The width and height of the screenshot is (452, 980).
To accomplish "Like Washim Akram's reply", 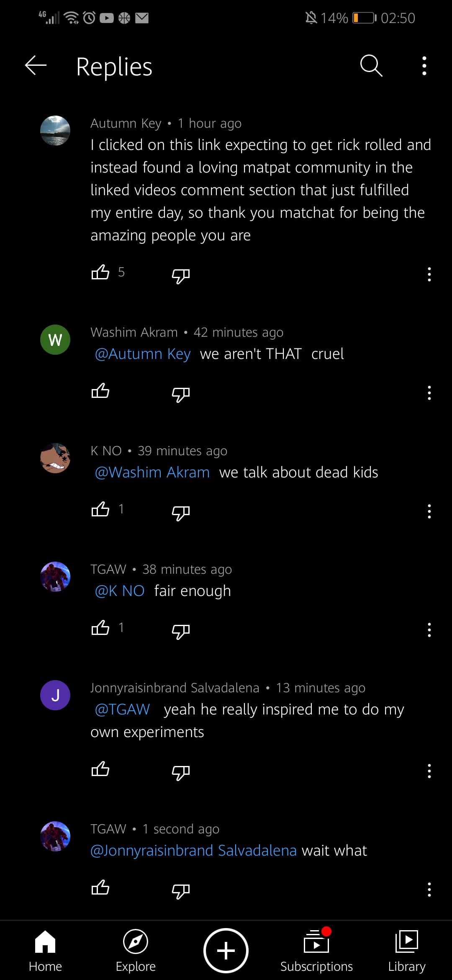I will (100, 392).
